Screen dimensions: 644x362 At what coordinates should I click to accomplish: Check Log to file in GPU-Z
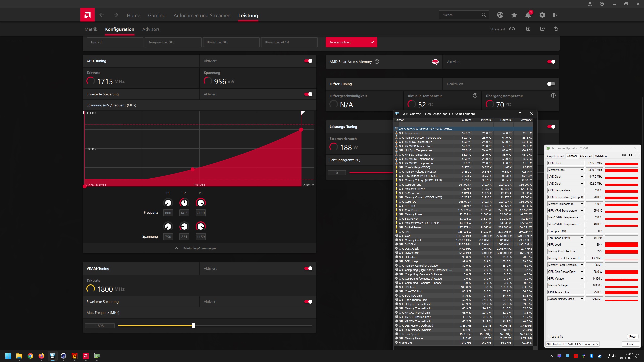pos(549,337)
